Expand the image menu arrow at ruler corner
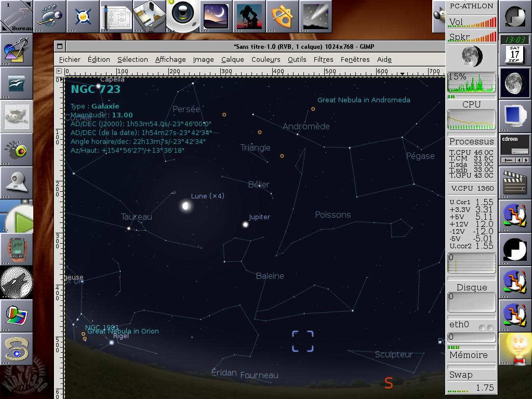The width and height of the screenshot is (532, 399). coord(59,71)
